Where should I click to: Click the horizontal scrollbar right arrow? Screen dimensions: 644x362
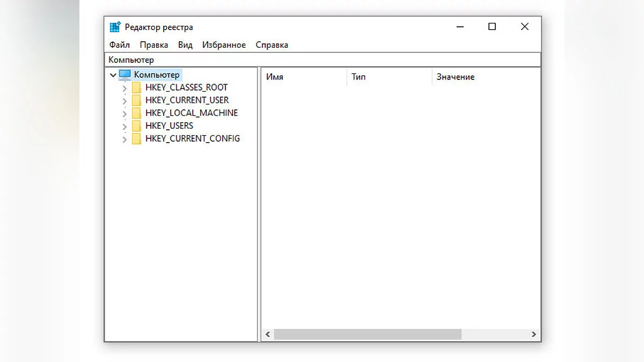click(x=533, y=335)
